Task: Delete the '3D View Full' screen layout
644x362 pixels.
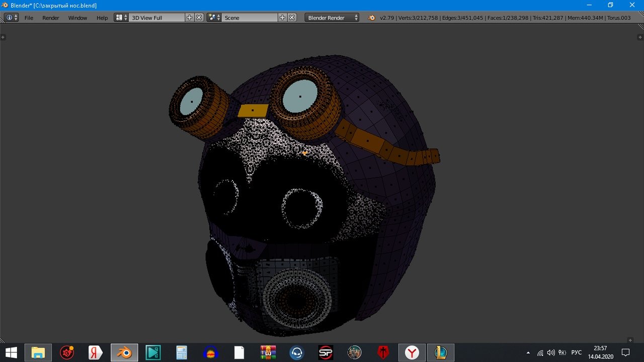Action: click(x=199, y=18)
